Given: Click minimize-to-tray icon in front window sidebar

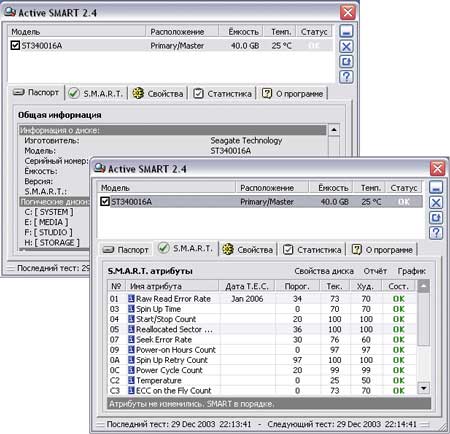Looking at the screenshot, I should tap(436, 187).
